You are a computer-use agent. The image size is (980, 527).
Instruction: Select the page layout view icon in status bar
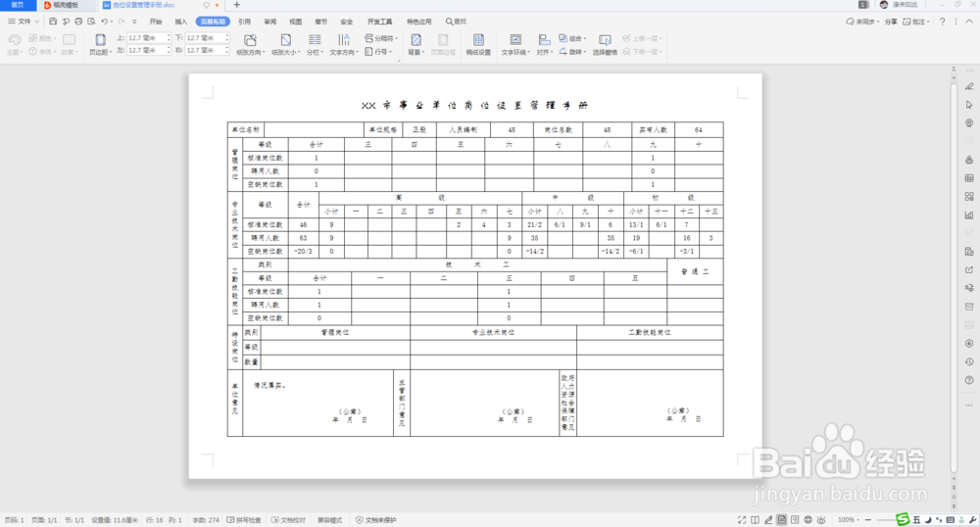(x=782, y=519)
